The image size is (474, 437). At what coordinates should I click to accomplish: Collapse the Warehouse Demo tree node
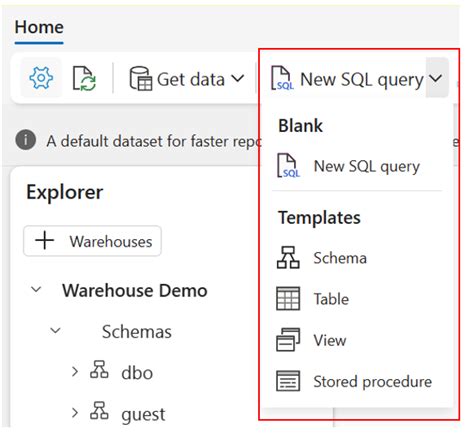click(x=36, y=289)
